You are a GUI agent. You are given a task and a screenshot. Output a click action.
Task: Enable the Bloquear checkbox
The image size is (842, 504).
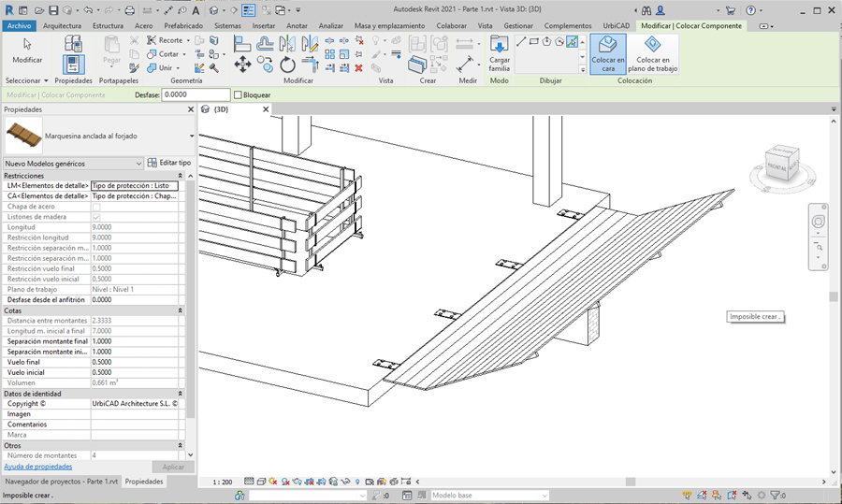[238, 95]
